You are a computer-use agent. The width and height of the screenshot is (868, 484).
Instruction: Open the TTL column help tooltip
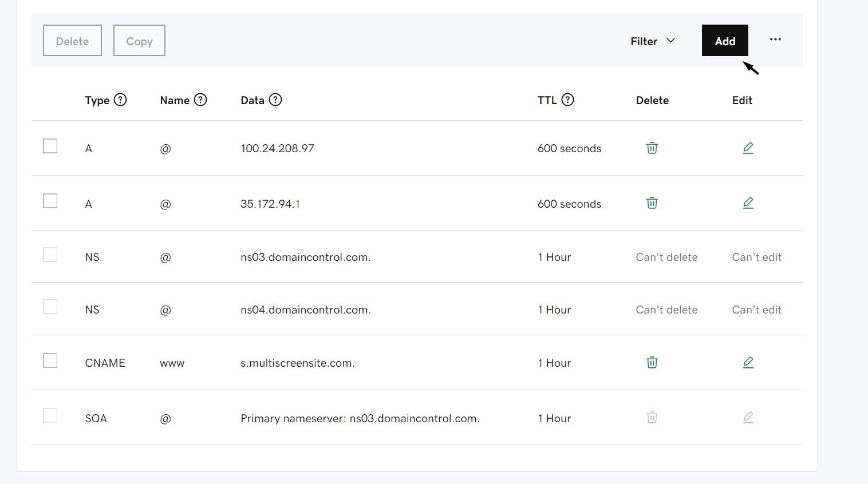[x=568, y=100]
